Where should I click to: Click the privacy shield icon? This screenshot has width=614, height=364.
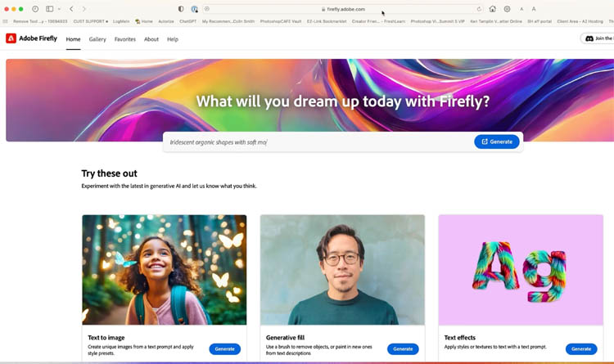[181, 9]
